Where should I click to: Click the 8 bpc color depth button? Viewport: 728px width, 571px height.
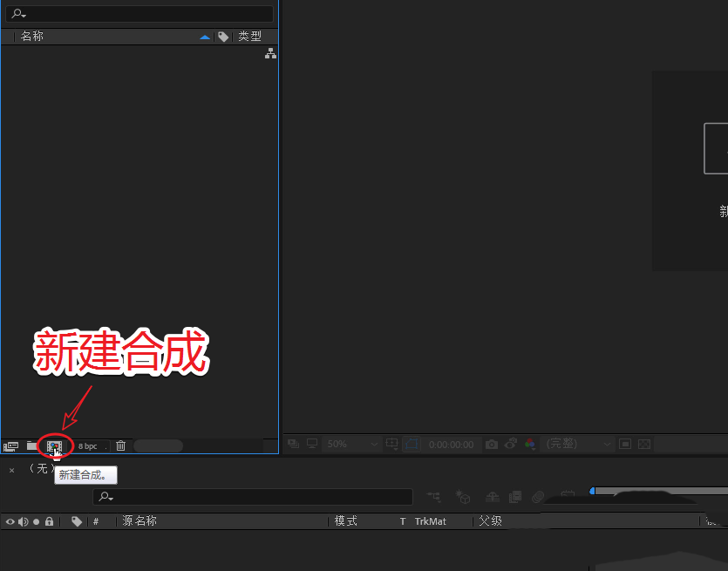point(85,445)
